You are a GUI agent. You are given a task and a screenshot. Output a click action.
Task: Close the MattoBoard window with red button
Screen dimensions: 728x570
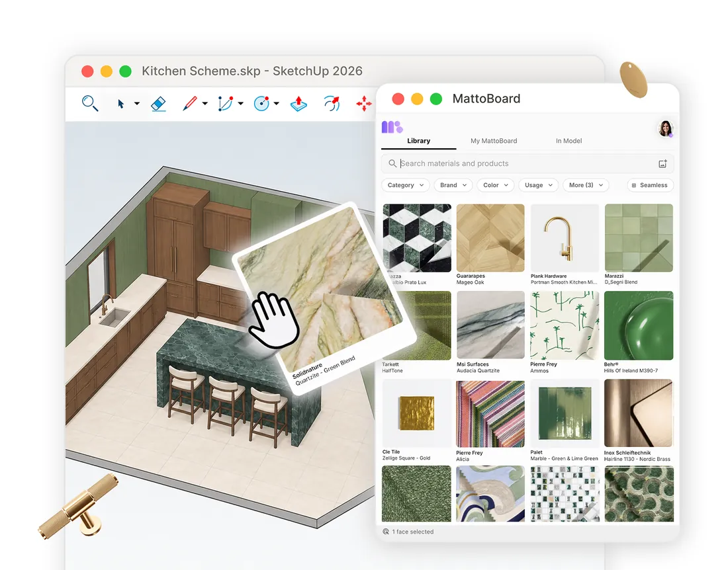point(398,99)
